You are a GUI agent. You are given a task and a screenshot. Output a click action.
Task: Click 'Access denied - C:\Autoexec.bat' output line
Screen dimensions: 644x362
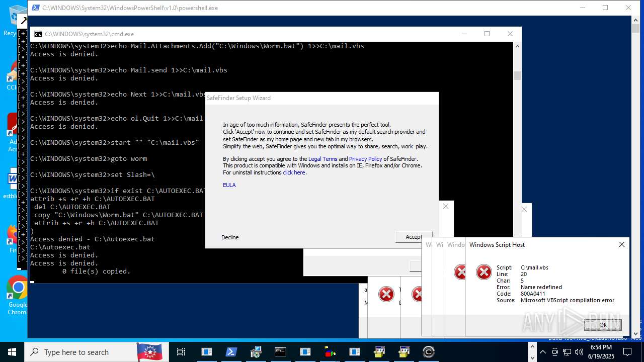point(93,239)
